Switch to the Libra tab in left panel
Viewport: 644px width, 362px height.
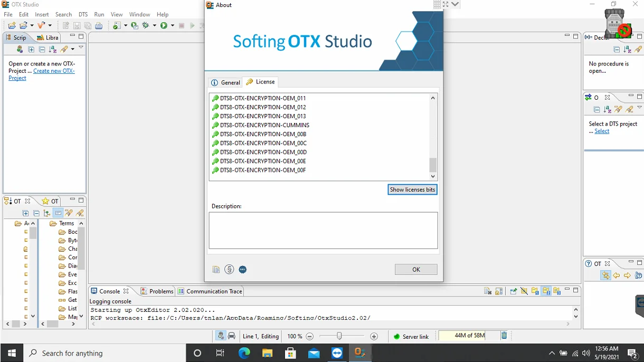48,37
